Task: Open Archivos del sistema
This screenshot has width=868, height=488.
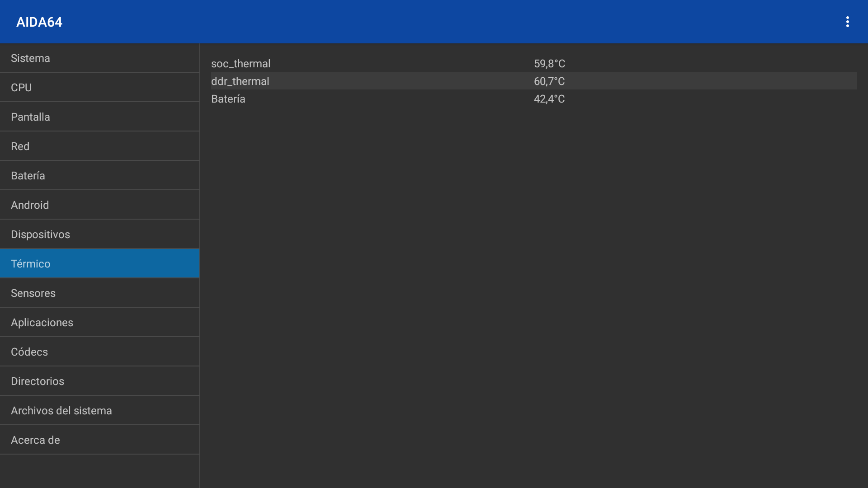Action: click(x=99, y=411)
